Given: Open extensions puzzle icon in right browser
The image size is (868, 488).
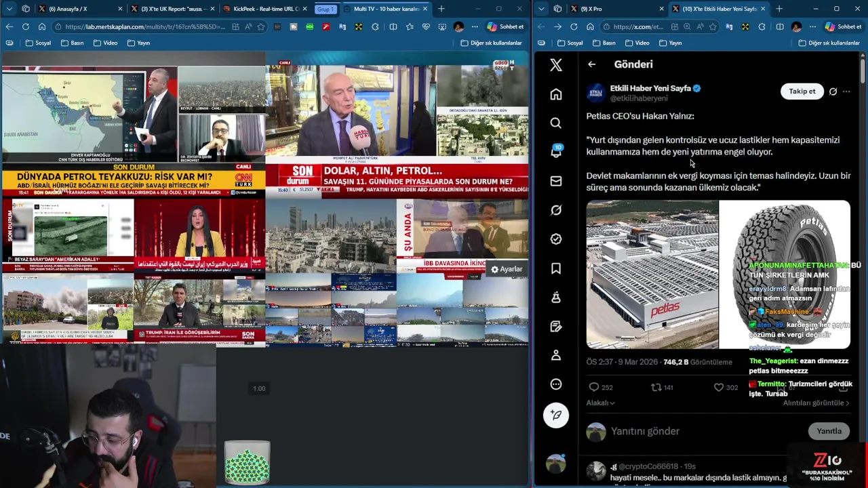Looking at the screenshot, I should point(762,26).
